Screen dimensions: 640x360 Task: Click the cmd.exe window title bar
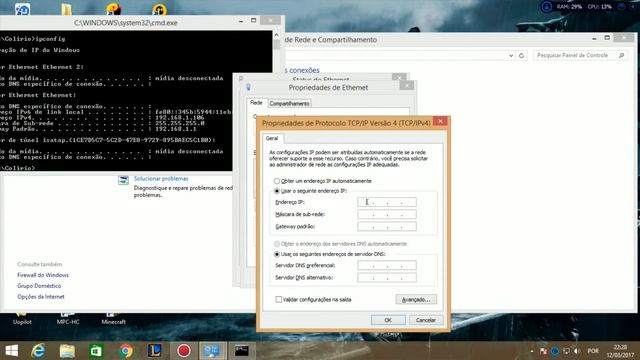pos(126,23)
